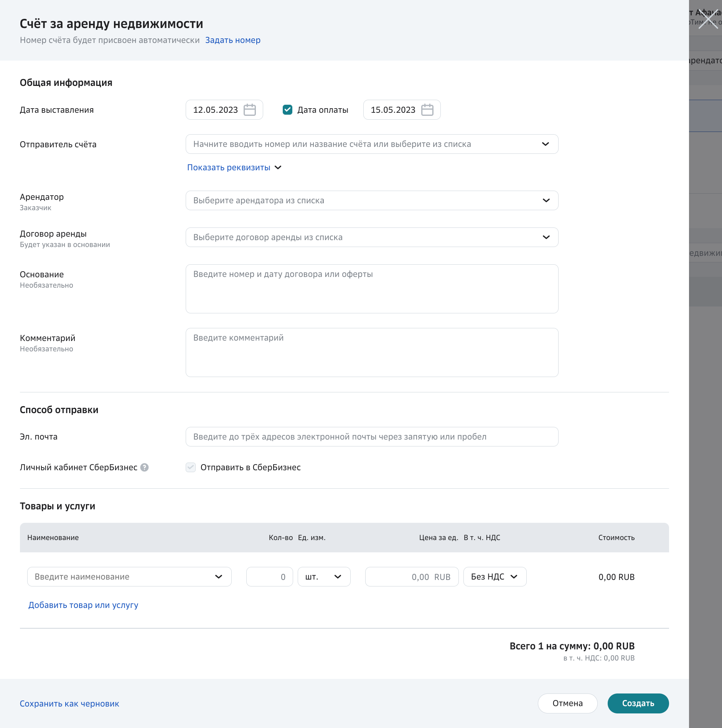Click the Задать номер link

click(233, 40)
